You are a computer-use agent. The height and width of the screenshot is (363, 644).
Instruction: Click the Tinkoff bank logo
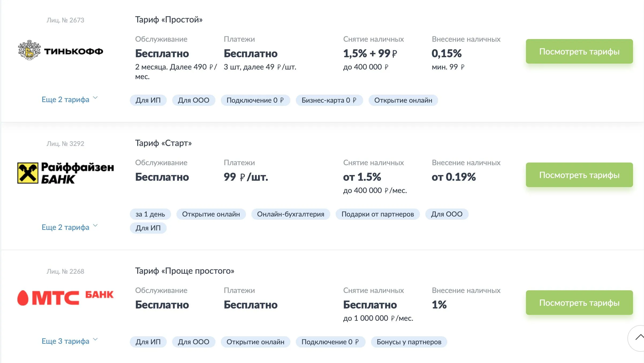coord(60,51)
